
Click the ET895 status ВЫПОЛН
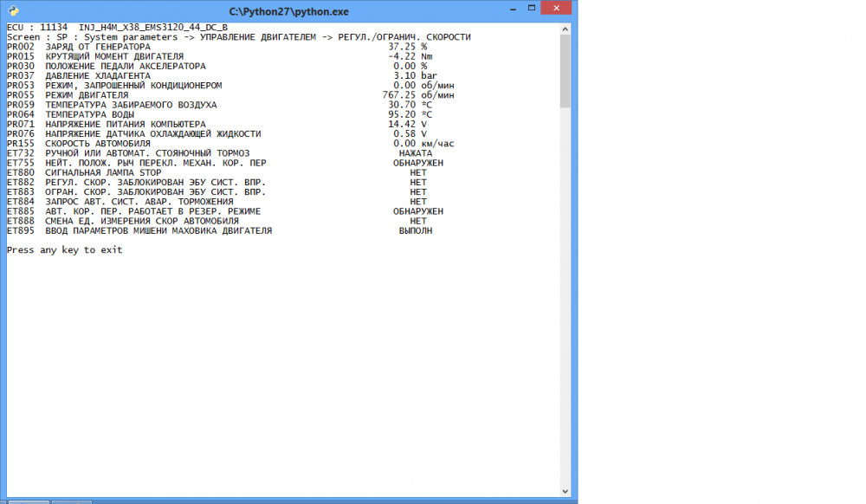pos(416,230)
